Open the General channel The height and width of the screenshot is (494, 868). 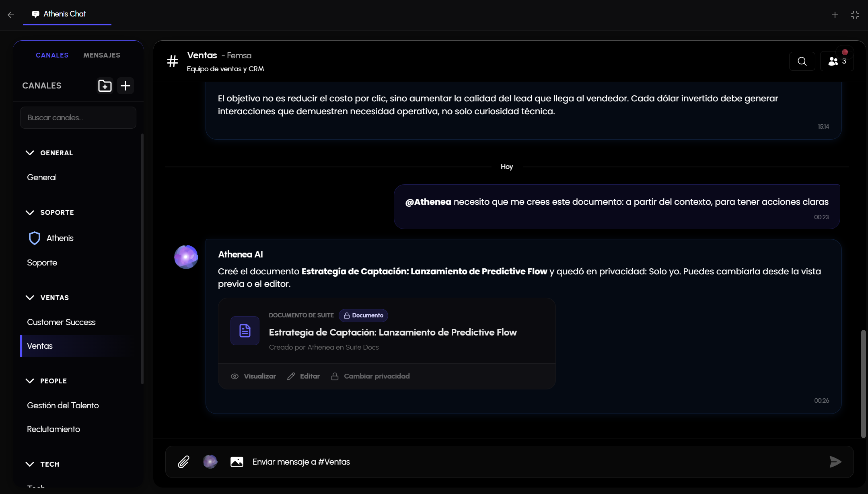pyautogui.click(x=77, y=177)
